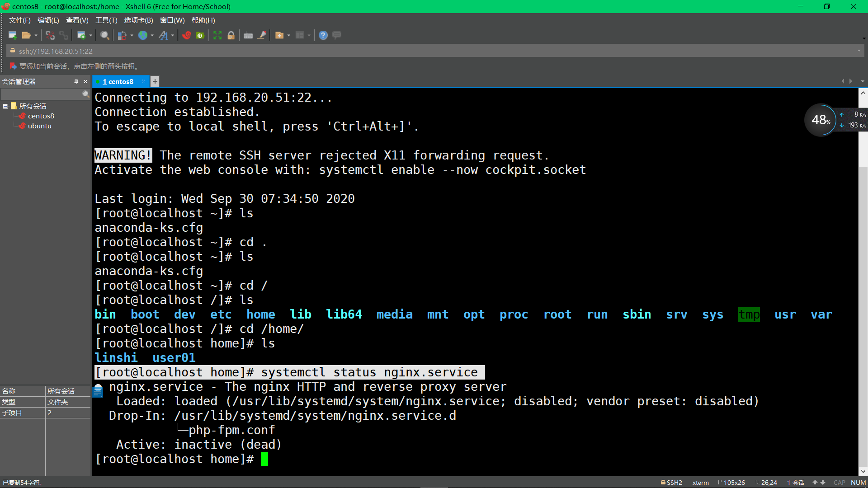Screen dimensions: 868x488
Task: Collapse the 所有会话 tree node
Action: coord(5,106)
